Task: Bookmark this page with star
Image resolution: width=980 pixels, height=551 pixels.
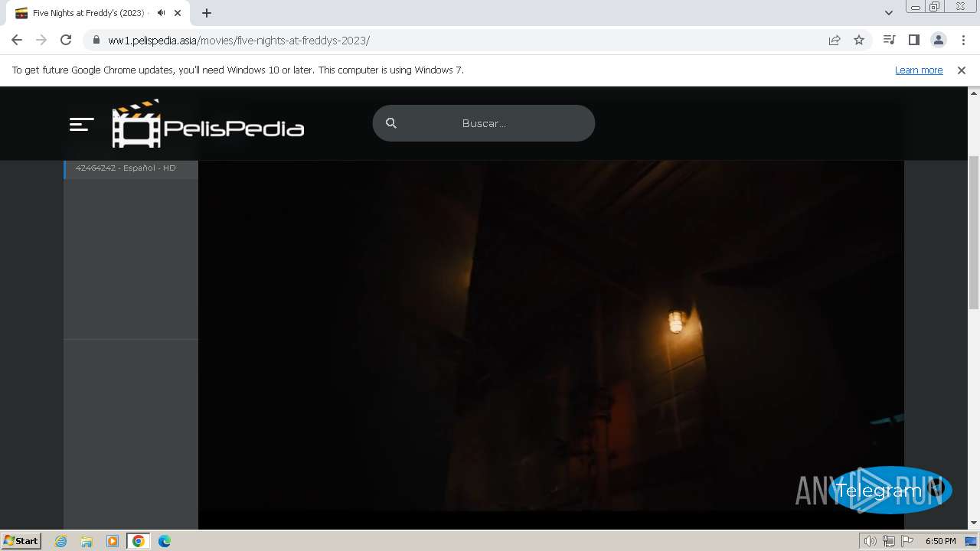Action: (x=859, y=40)
